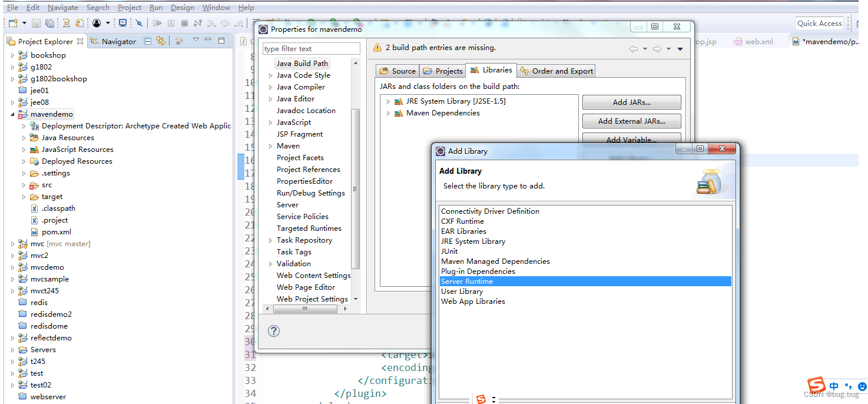Click the Step Return icon
The width and height of the screenshot is (868, 404).
pyautogui.click(x=239, y=24)
